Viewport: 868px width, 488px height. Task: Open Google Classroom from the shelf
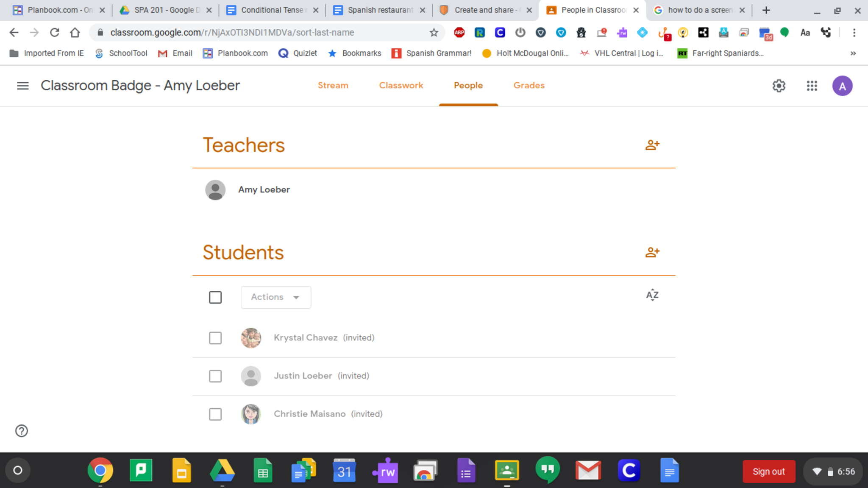[506, 471]
